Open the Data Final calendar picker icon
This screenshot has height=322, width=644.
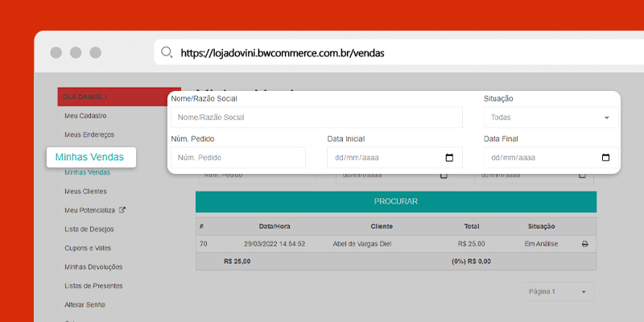(605, 158)
